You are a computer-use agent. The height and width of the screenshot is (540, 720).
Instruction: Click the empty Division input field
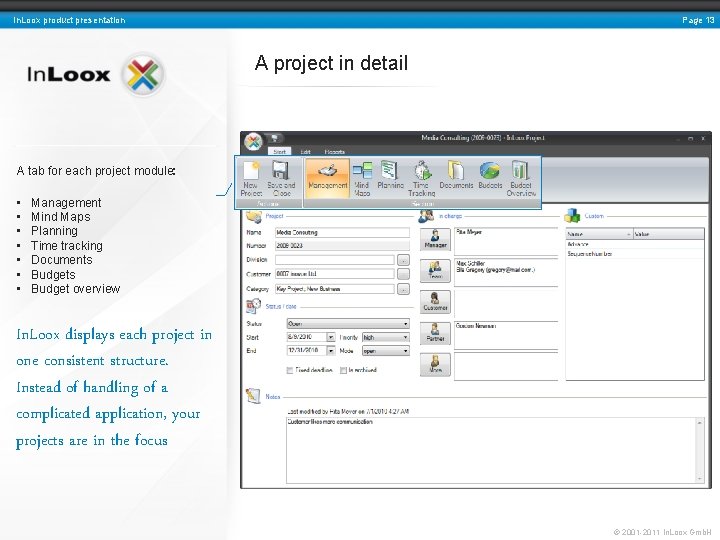(x=335, y=260)
